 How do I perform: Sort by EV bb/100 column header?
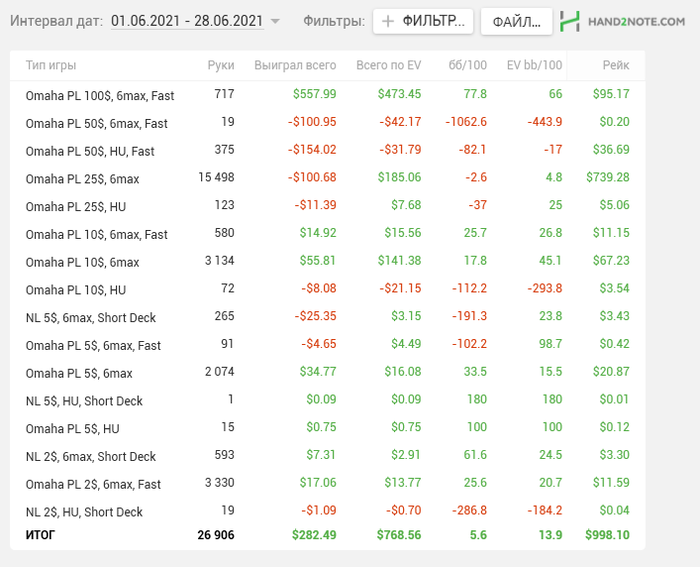point(534,65)
